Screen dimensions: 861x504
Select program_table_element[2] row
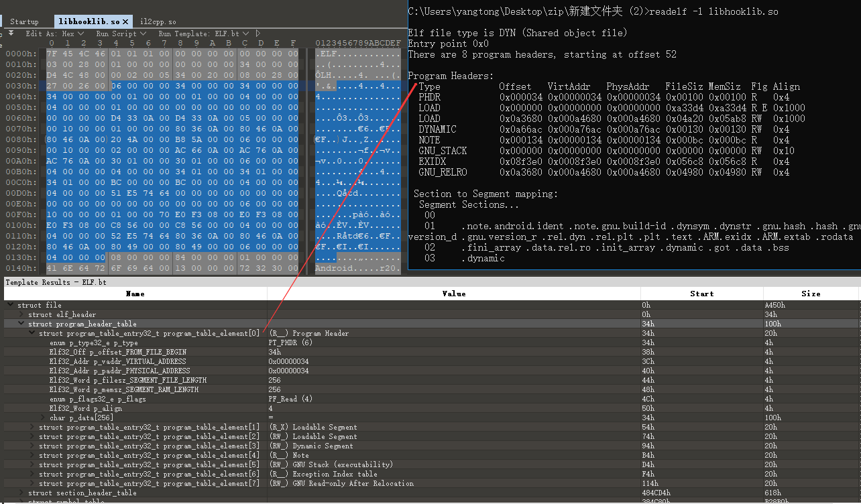coord(431,436)
